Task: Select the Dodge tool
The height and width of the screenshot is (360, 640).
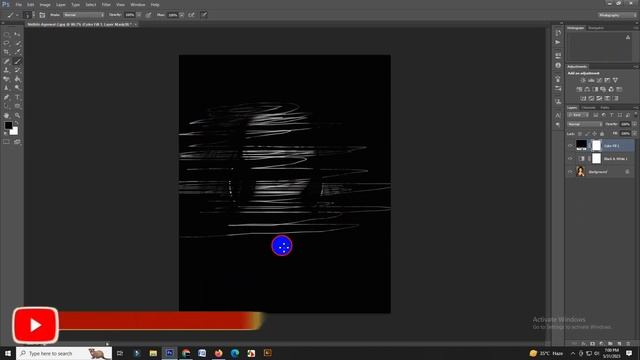Action: [x=17, y=88]
